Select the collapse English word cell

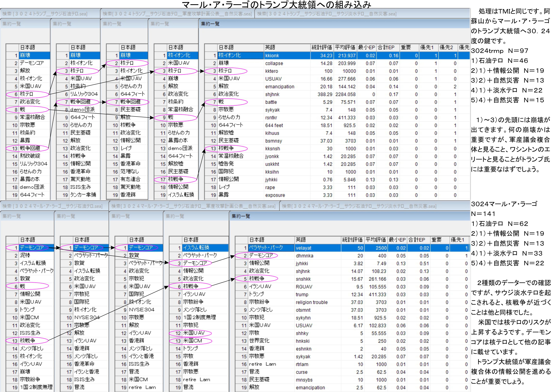coord(274,63)
